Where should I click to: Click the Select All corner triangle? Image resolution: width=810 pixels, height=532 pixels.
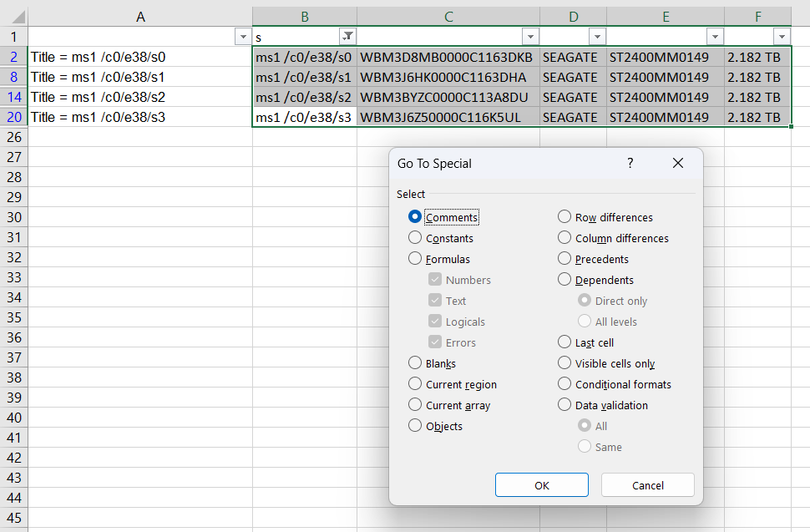(14, 17)
